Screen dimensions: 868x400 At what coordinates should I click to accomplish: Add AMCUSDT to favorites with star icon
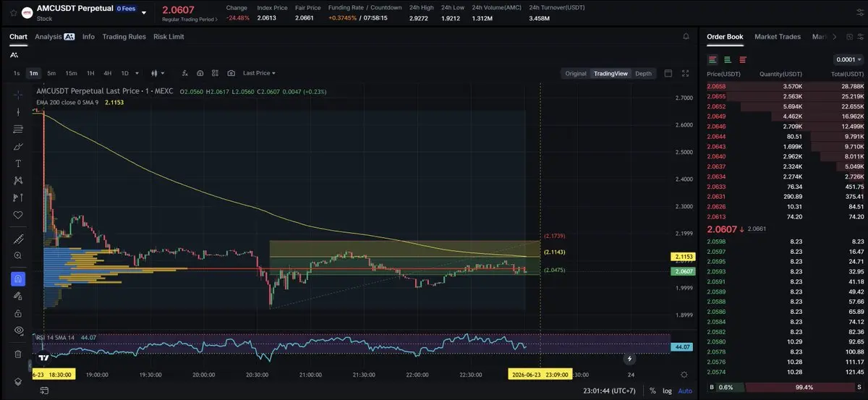14,13
